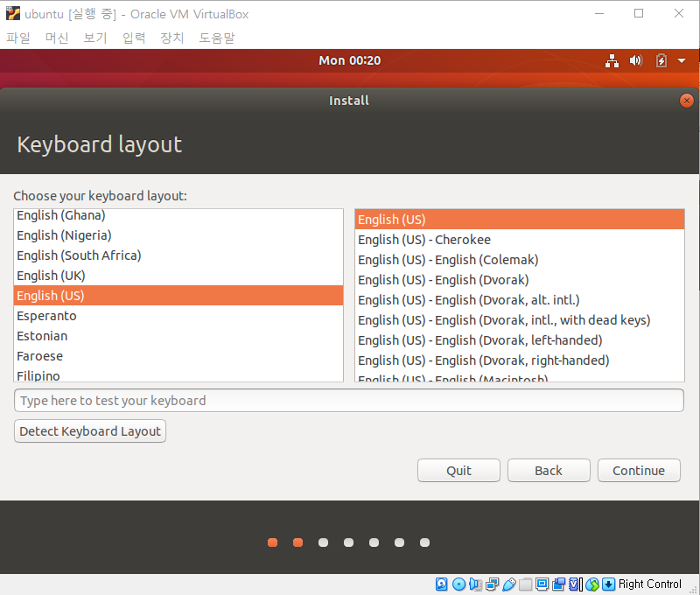
Task: Open the 보기 menu
Action: [95, 38]
